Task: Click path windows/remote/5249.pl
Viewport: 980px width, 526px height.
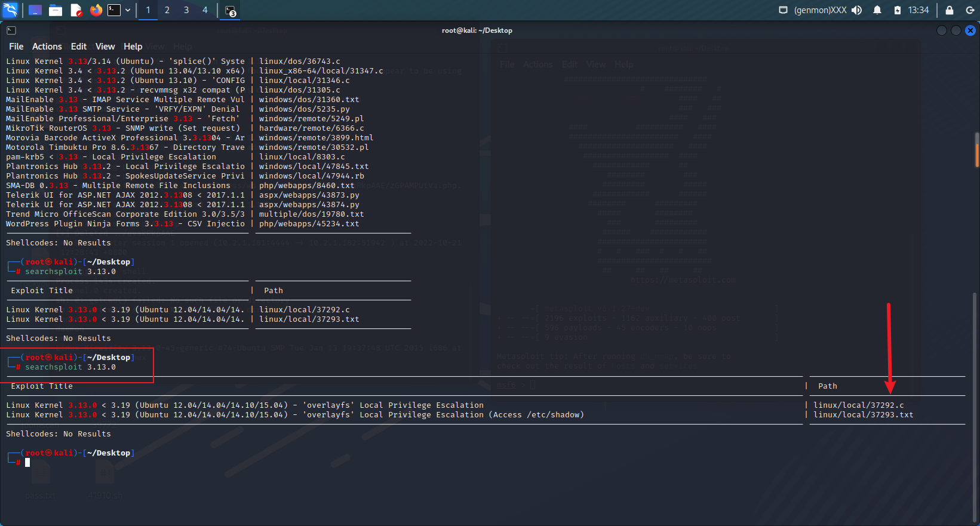Action: point(312,119)
